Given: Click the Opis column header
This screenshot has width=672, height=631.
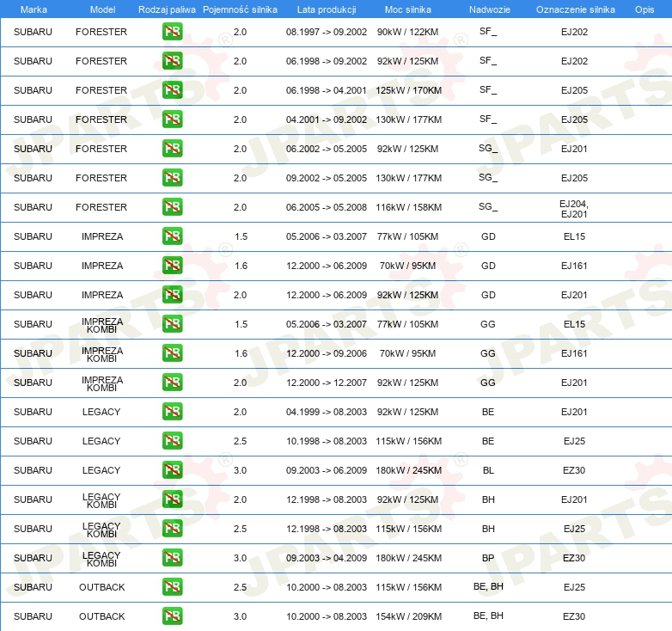Looking at the screenshot, I should [645, 9].
